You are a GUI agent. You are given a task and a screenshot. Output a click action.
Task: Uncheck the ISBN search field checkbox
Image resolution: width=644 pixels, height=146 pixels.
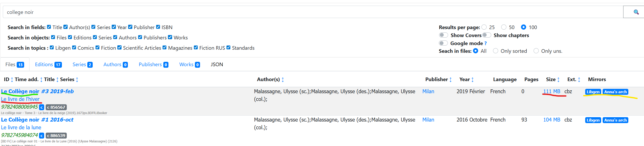click(158, 27)
